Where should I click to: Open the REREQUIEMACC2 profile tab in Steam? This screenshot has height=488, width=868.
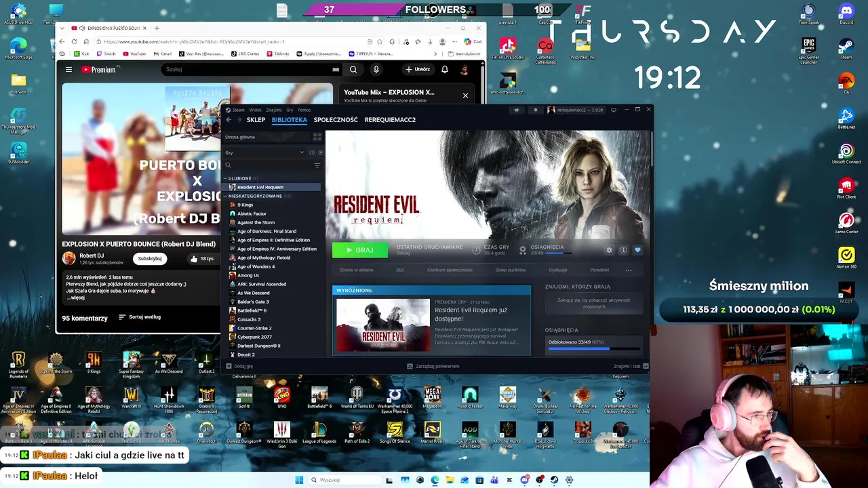[390, 120]
